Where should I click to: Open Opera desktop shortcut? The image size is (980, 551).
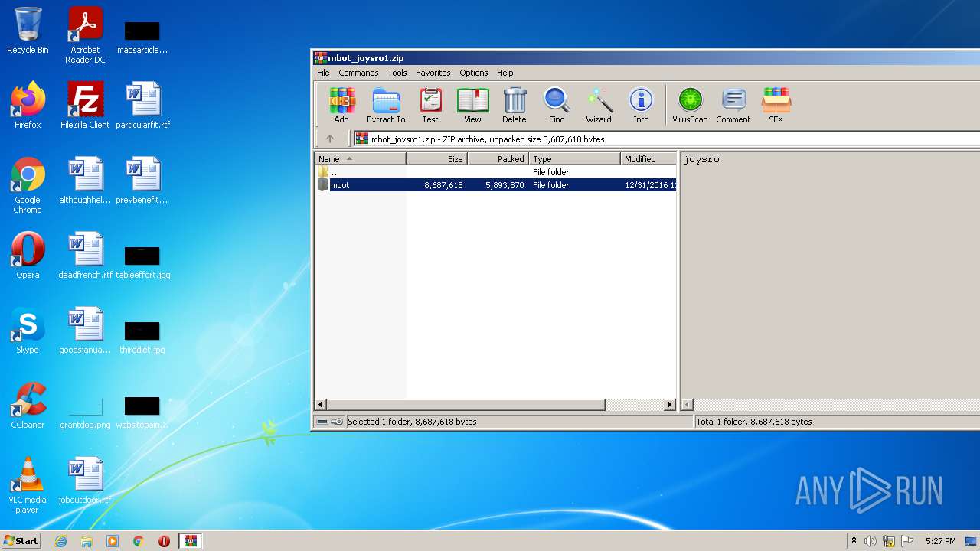tap(28, 256)
